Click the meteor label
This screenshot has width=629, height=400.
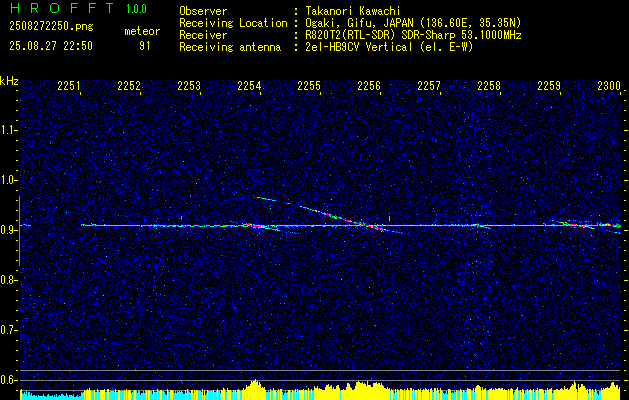point(142,31)
